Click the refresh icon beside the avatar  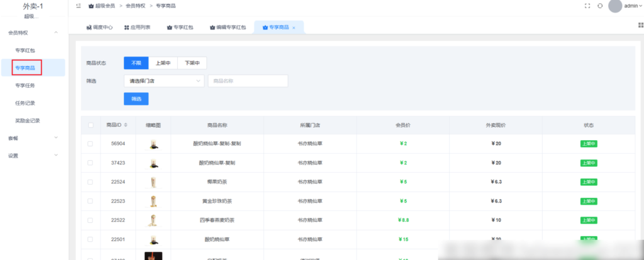pyautogui.click(x=600, y=6)
